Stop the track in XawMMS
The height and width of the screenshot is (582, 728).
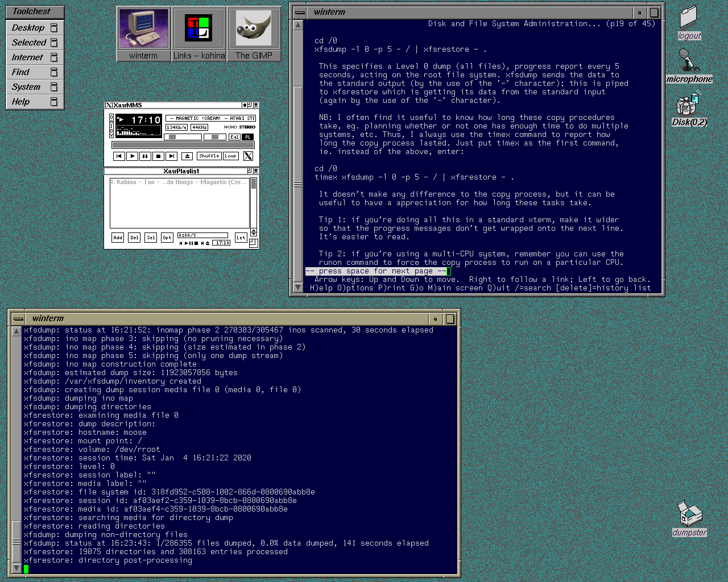point(159,156)
